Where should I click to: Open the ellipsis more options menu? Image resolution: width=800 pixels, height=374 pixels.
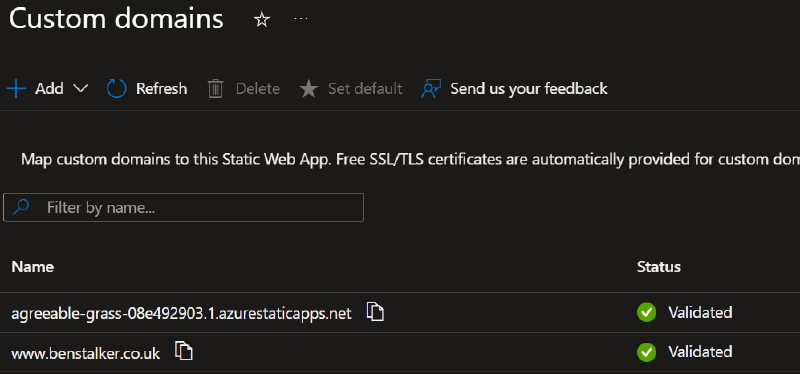(x=301, y=19)
